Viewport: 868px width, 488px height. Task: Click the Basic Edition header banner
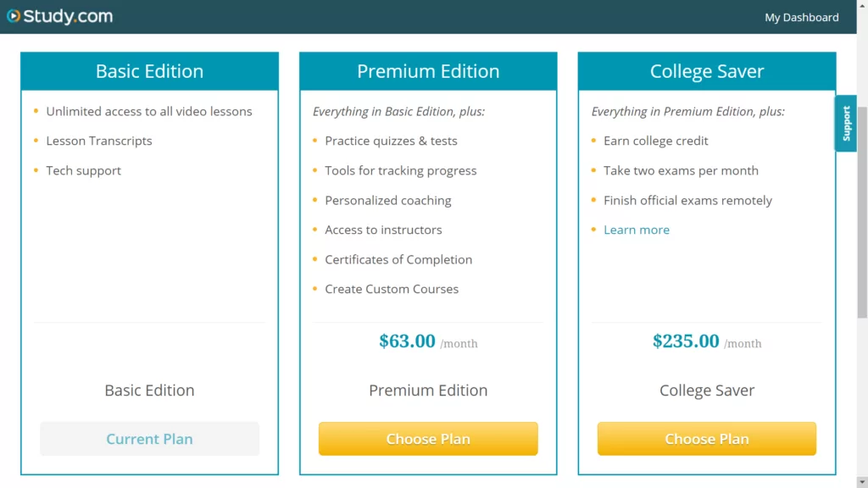point(149,71)
